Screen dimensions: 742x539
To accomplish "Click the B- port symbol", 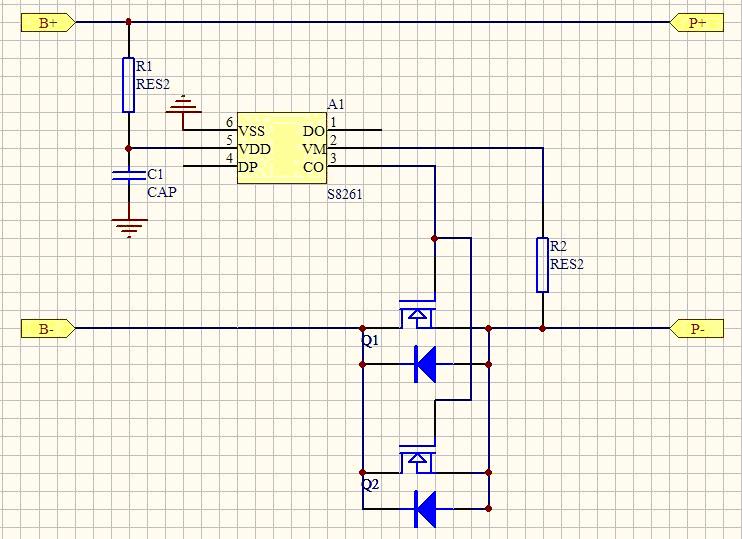I will click(x=47, y=328).
